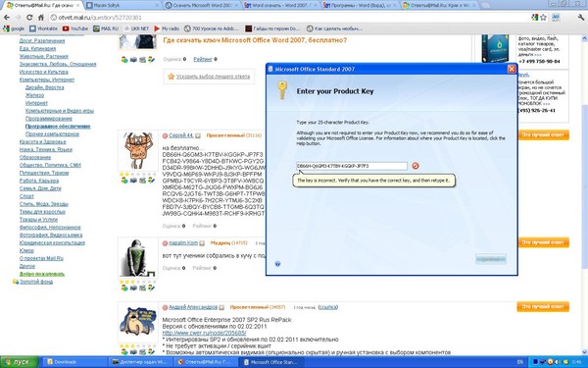Open the Chrome wrench settings menu
588x368 pixels.
click(581, 18)
